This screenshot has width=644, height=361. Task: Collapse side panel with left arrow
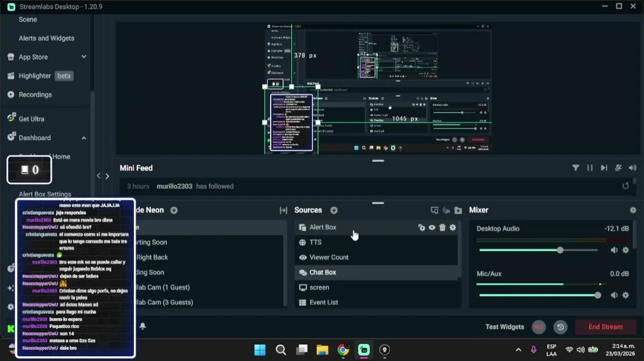coord(99,176)
